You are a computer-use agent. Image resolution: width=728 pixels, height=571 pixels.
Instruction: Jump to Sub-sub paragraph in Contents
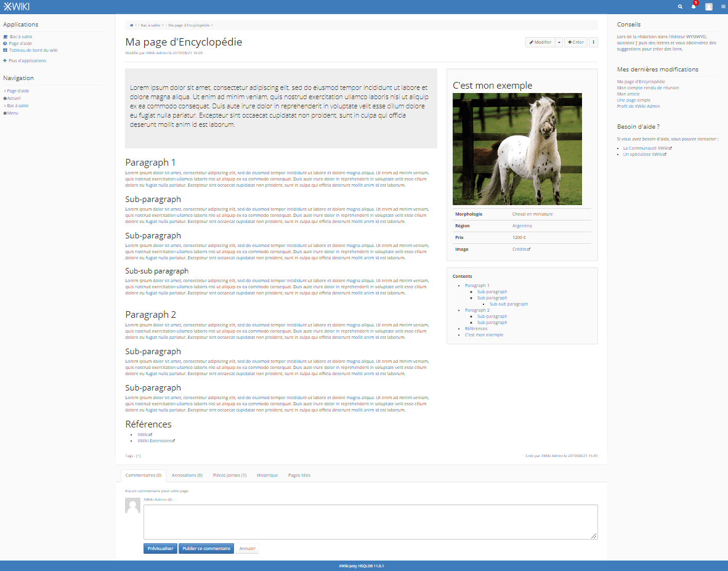click(x=509, y=304)
